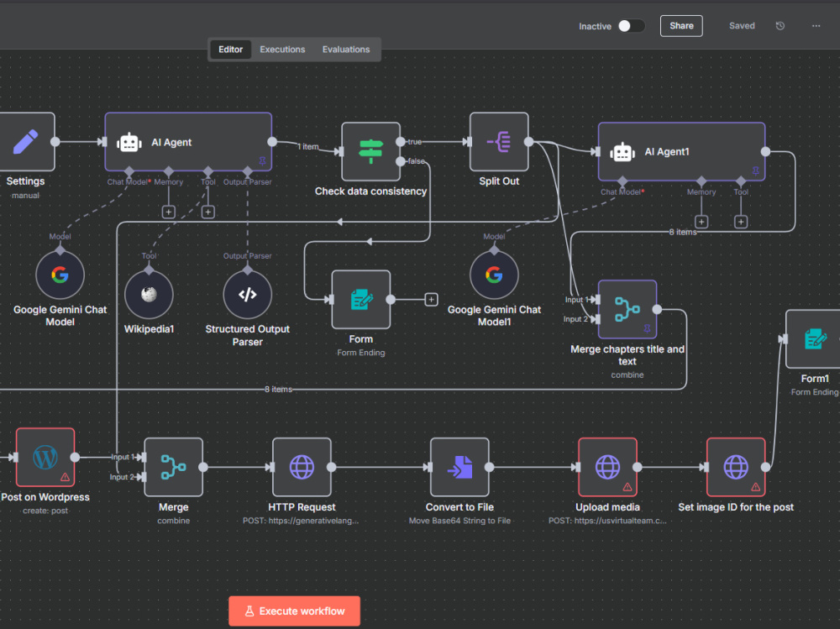Open the Wikipedia1 tool node
Screen dimensions: 840x629
pyautogui.click(x=149, y=295)
